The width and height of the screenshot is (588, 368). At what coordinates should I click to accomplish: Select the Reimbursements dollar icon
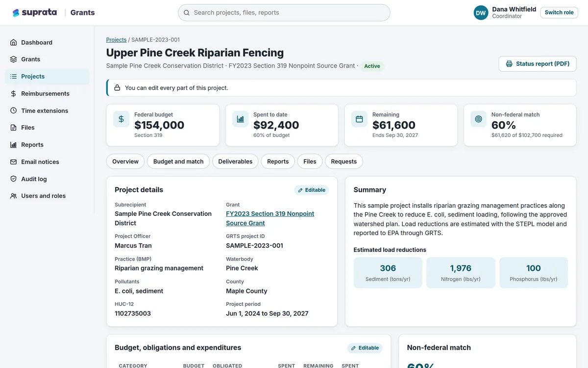tap(13, 94)
